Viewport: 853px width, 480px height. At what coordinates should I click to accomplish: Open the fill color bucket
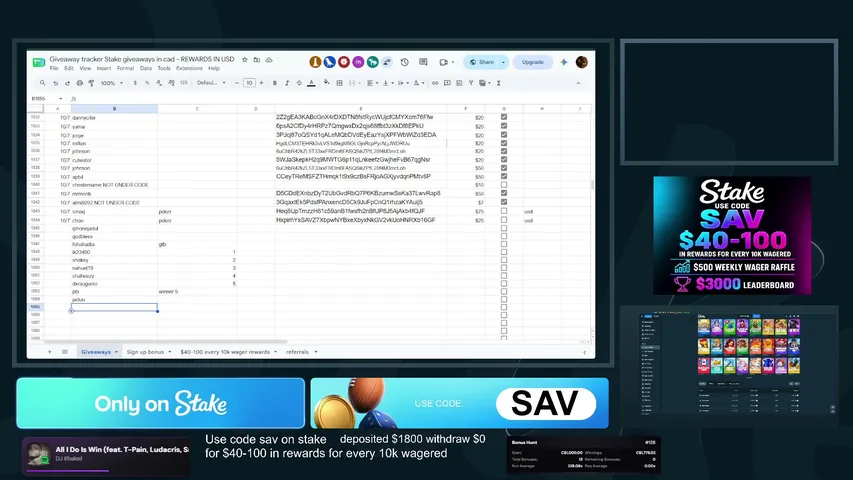pyautogui.click(x=326, y=83)
